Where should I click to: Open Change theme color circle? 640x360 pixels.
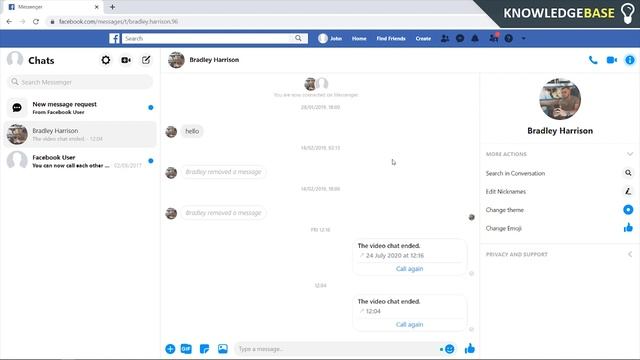(x=628, y=210)
